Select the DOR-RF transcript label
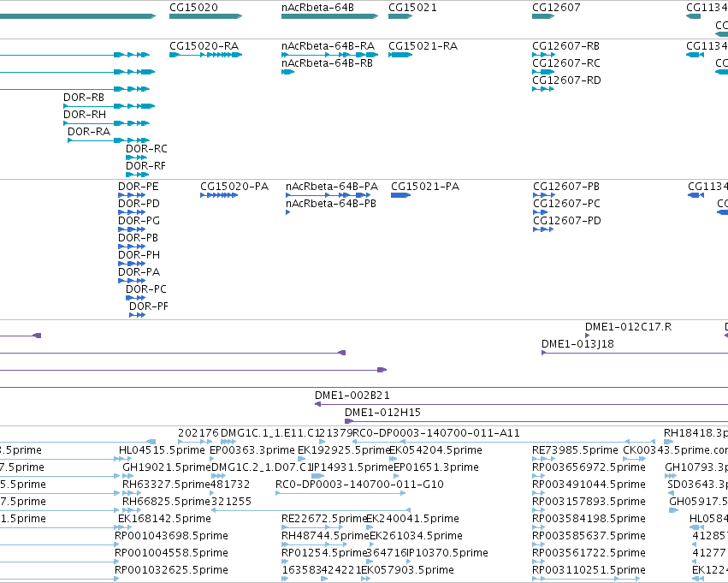Image resolution: width=728 pixels, height=583 pixels. pyautogui.click(x=145, y=166)
